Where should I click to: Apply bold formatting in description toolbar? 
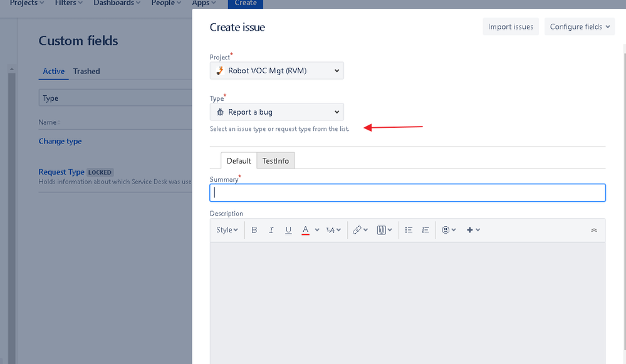(254, 230)
